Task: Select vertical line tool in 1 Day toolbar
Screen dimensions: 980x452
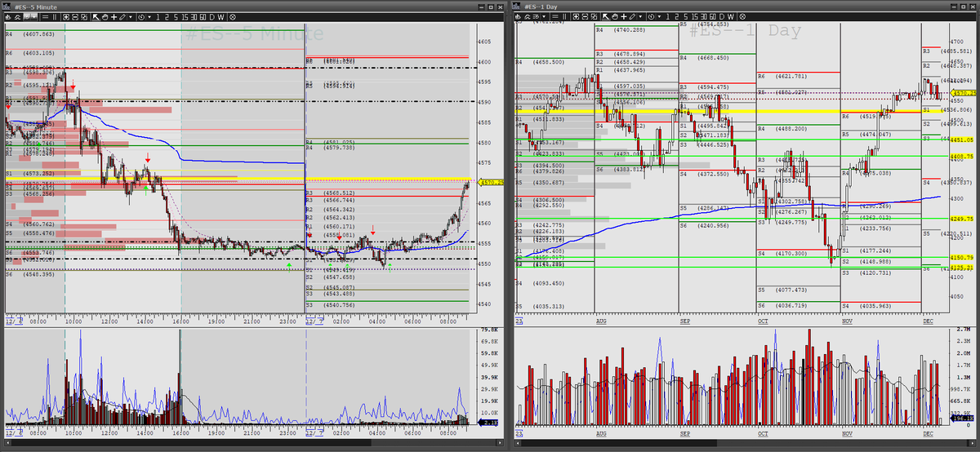Action: [x=564, y=17]
